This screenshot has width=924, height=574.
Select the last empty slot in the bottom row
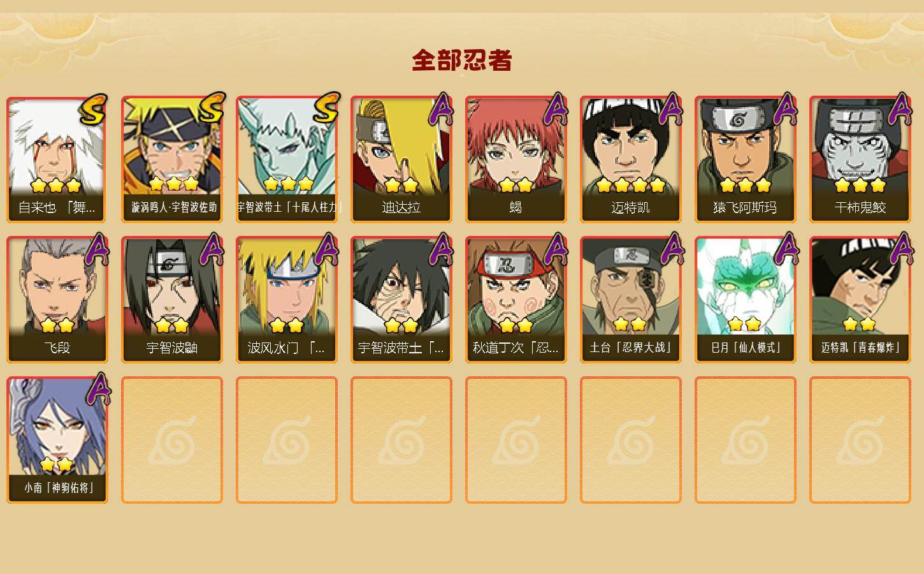click(860, 440)
